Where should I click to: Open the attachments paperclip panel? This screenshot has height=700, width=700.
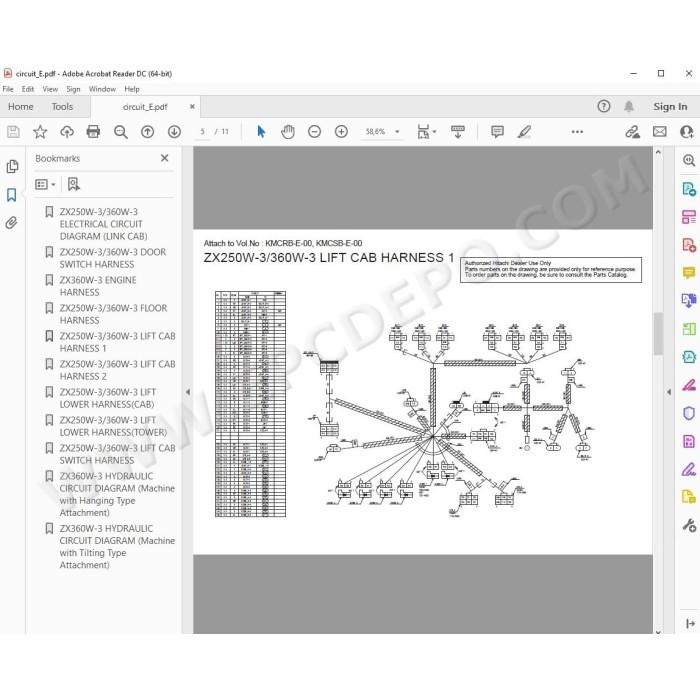12,222
